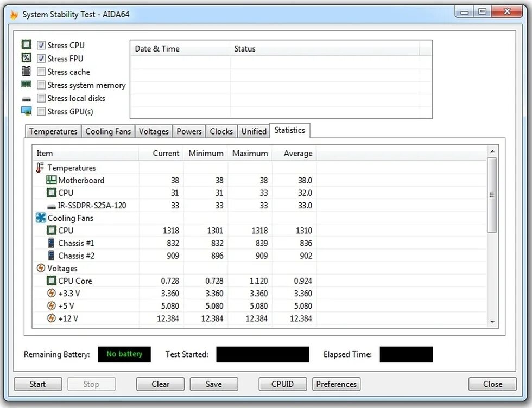532x408 pixels.
Task: Select the Chassis #2 fan row label
Action: tap(76, 256)
